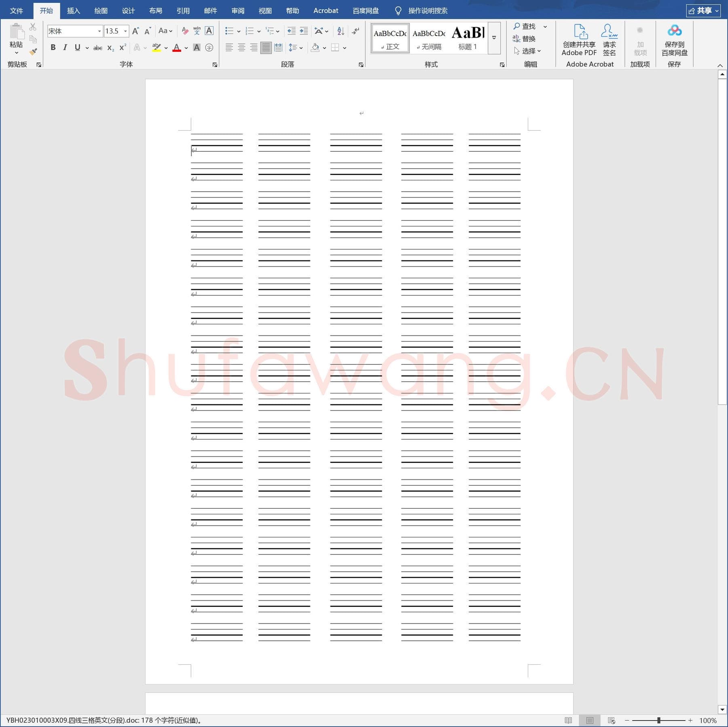
Task: Open the Change Case (Aa) dropdown
Action: tap(165, 31)
